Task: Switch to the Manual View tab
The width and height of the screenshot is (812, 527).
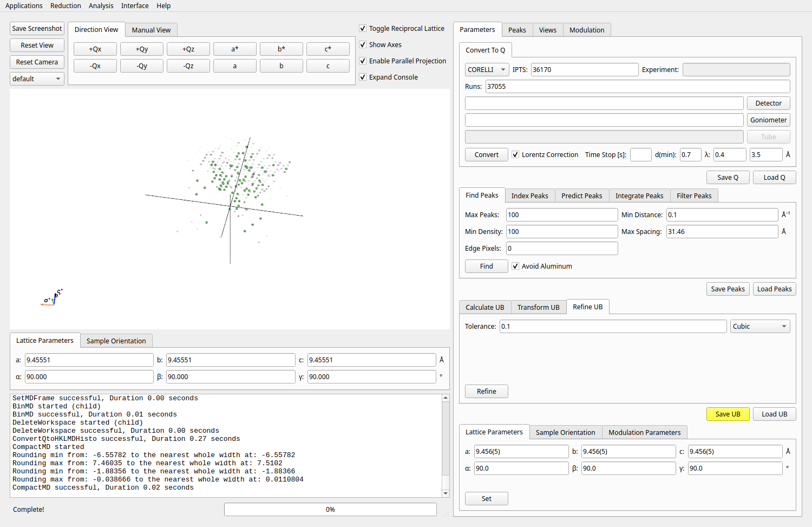Action: tap(151, 30)
